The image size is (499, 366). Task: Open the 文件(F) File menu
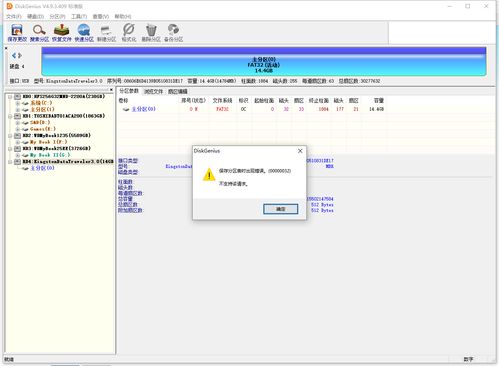[14, 16]
